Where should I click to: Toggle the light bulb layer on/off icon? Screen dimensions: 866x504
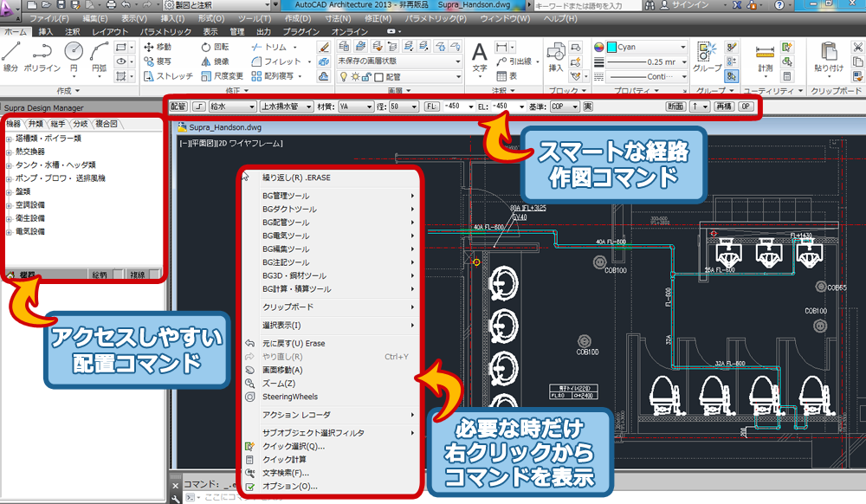[344, 77]
